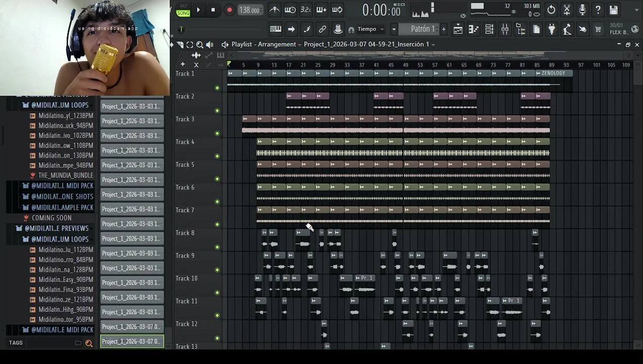
Task: Toggle the 3-2-1 recording countdown
Action: tap(306, 10)
